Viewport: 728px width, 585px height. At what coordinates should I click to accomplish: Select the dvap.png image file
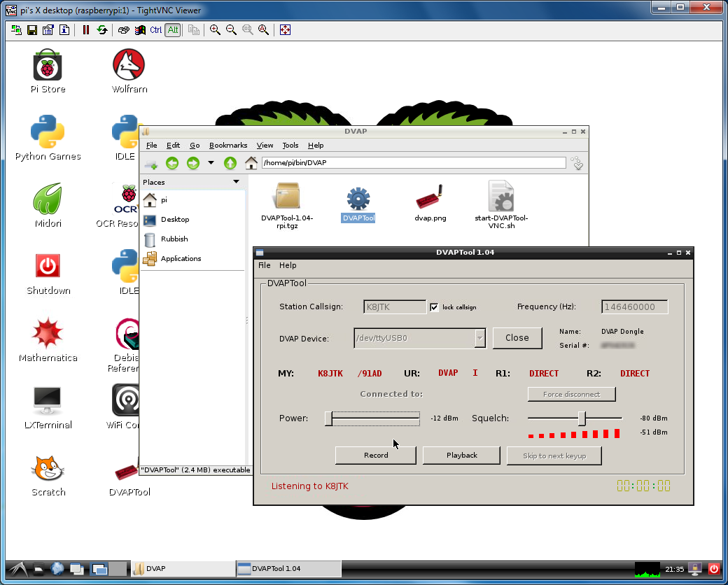tap(430, 202)
